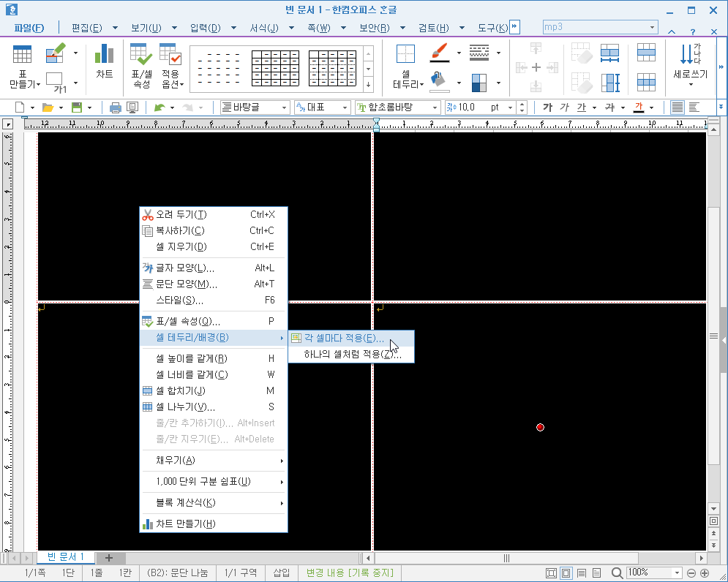Click the 가 font color button
The width and height of the screenshot is (728, 582).
[x=639, y=107]
